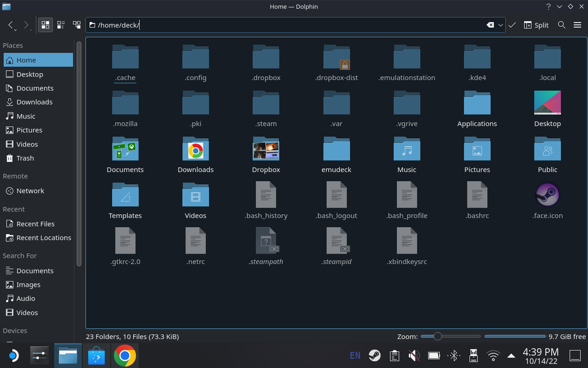Image resolution: width=588 pixels, height=368 pixels.
Task: Open the Network location link
Action: 30,191
